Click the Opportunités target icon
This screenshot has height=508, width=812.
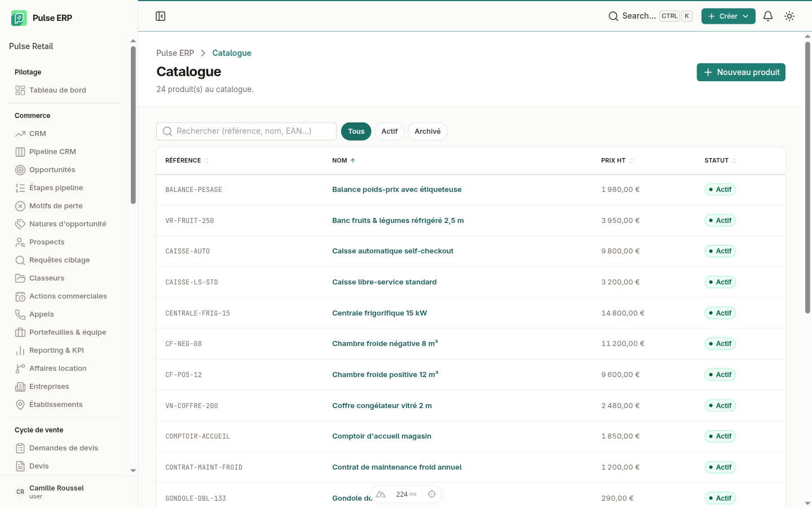point(20,170)
